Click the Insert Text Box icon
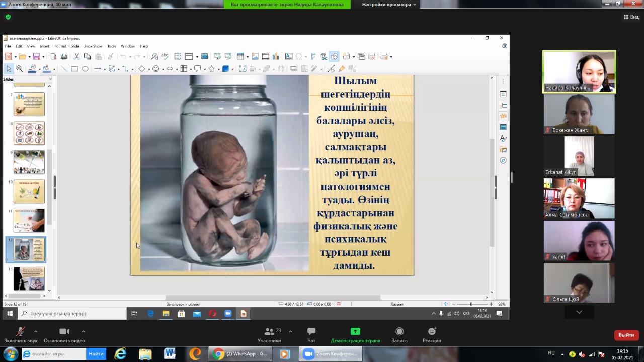The image size is (644, 362). coord(288,57)
